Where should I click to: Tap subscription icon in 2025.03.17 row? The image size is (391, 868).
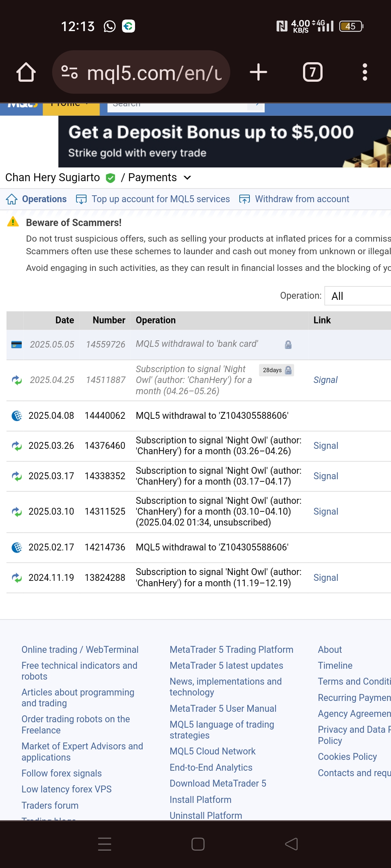17,476
